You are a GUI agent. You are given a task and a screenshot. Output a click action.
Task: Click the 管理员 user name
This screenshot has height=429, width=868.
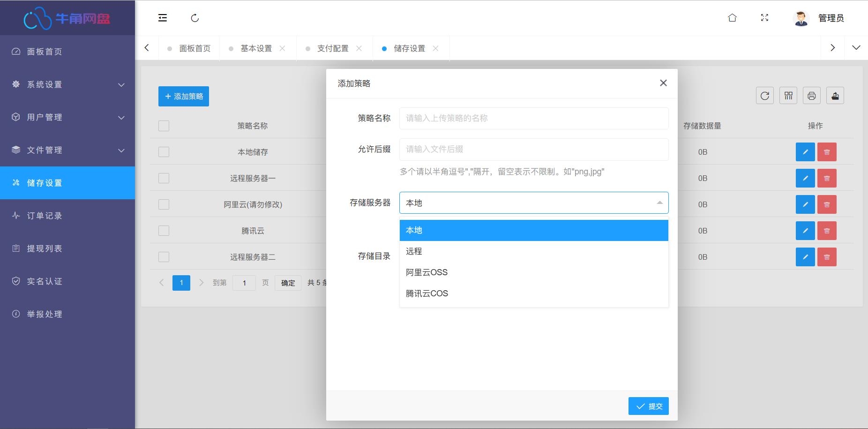click(x=831, y=18)
